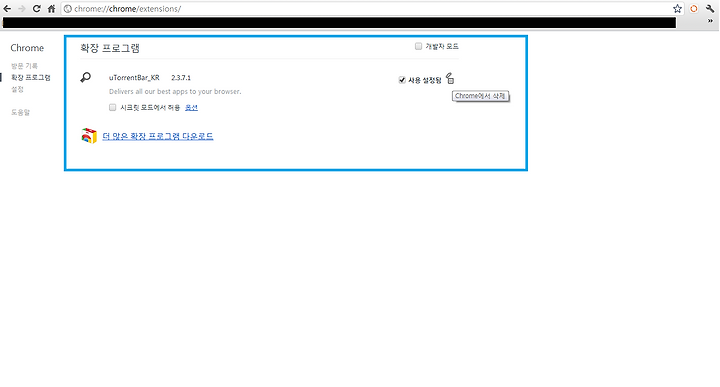This screenshot has width=720, height=387.
Task: Click the uTorrentBar_KR magnifier icon
Action: pyautogui.click(x=86, y=78)
